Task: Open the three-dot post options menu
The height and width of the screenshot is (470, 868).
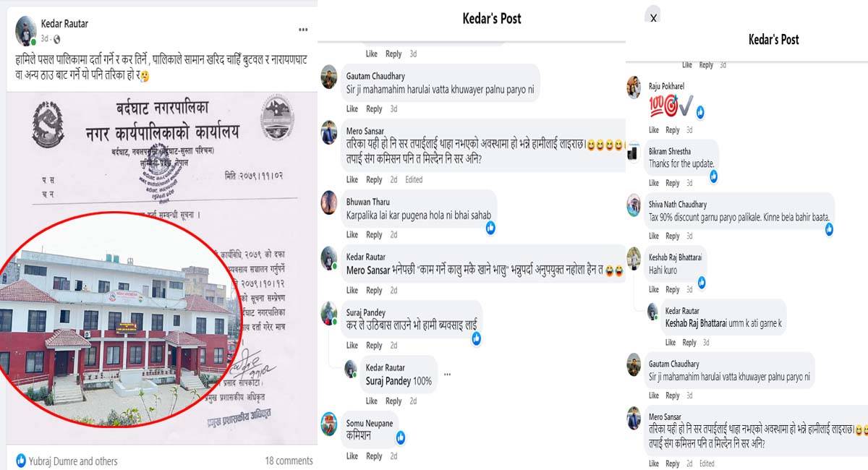Action: (x=303, y=30)
